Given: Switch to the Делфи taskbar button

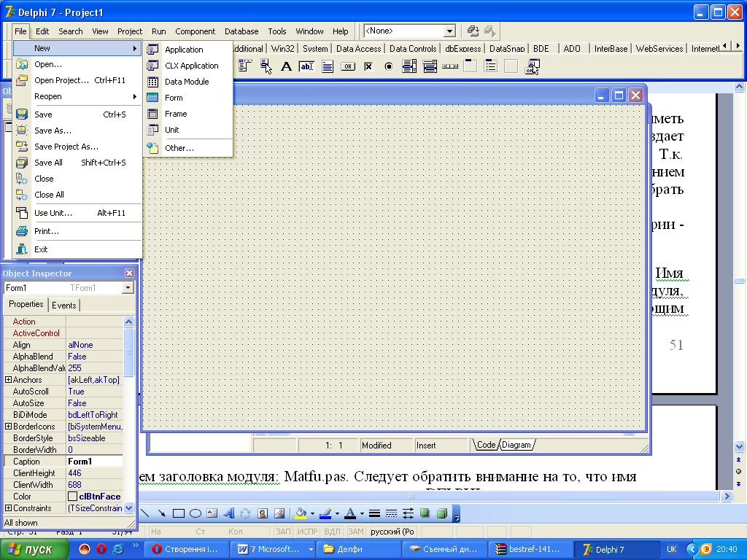Looking at the screenshot, I should [x=358, y=549].
